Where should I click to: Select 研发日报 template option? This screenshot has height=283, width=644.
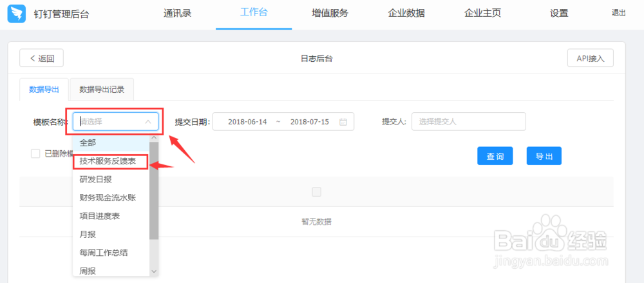click(111, 179)
